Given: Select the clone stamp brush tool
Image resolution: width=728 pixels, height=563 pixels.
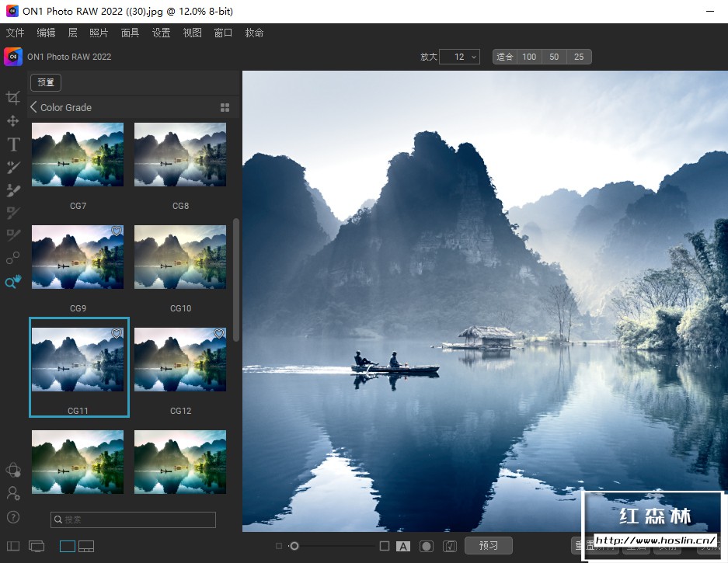Looking at the screenshot, I should (x=13, y=190).
